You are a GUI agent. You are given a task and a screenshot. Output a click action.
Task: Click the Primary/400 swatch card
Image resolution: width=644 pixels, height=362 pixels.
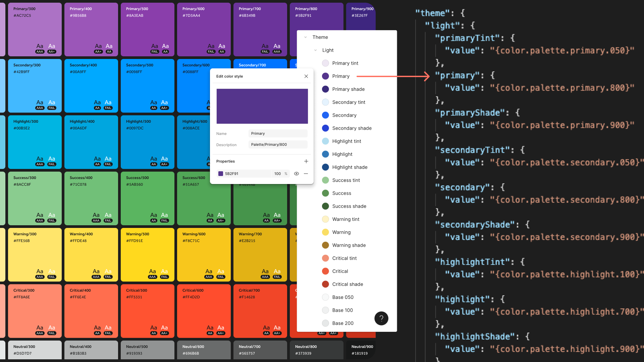[x=91, y=29]
